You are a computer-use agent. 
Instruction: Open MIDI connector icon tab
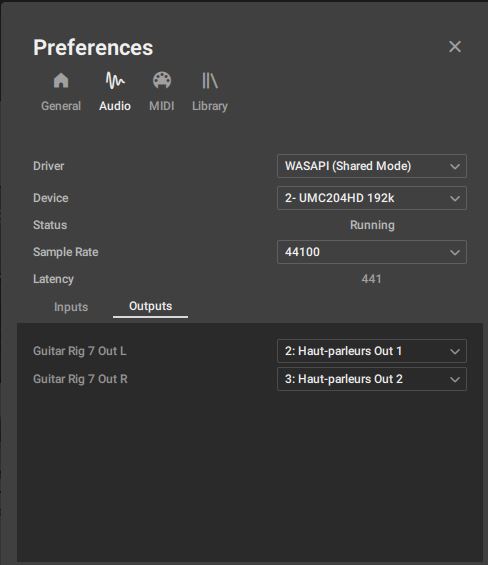[x=162, y=80]
